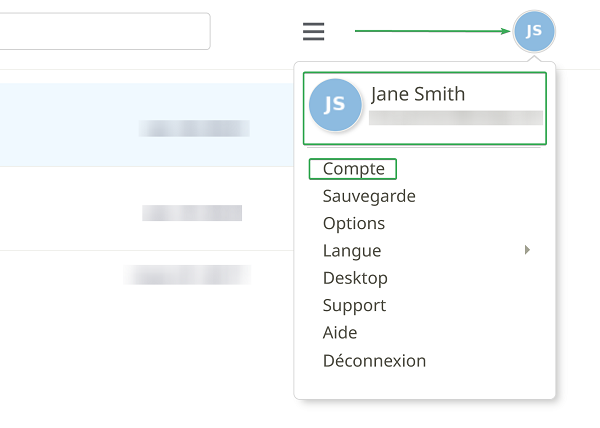Open the hamburger menu icon
Viewport: 600px width, 428px height.
(x=313, y=31)
